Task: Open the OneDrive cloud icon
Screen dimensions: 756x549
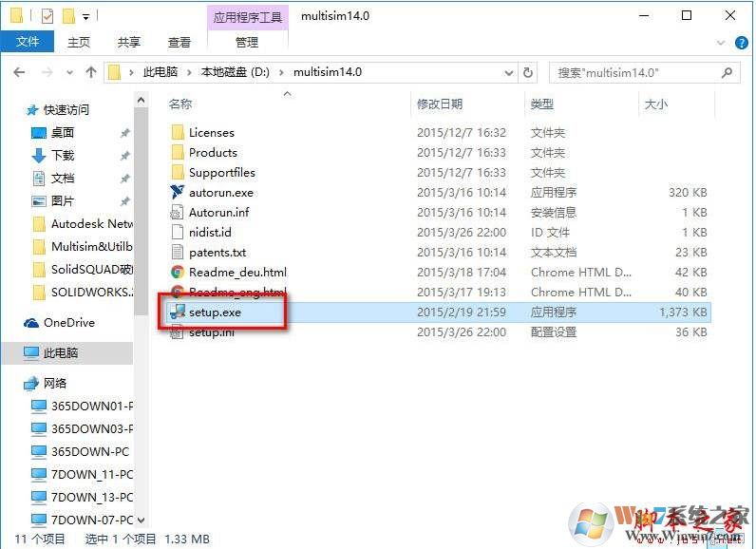Action: pos(31,323)
